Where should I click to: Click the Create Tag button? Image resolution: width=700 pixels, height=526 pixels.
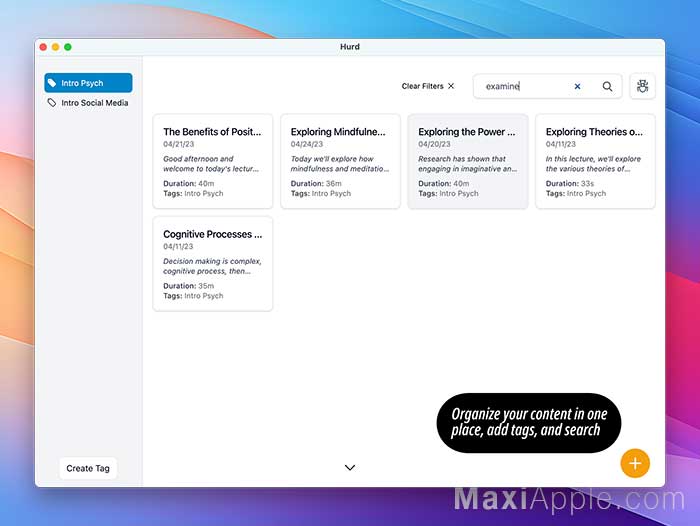click(x=88, y=468)
